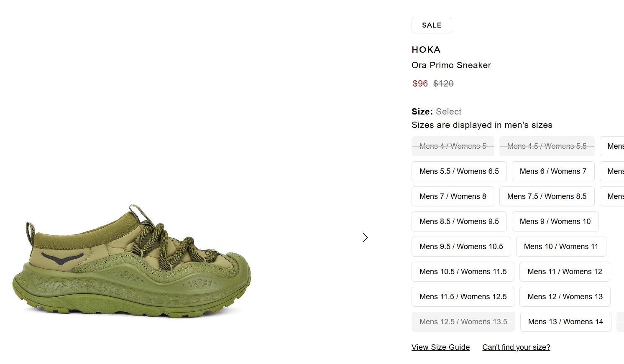Open the Can't find your size link
The height and width of the screenshot is (364, 624).
point(516,347)
